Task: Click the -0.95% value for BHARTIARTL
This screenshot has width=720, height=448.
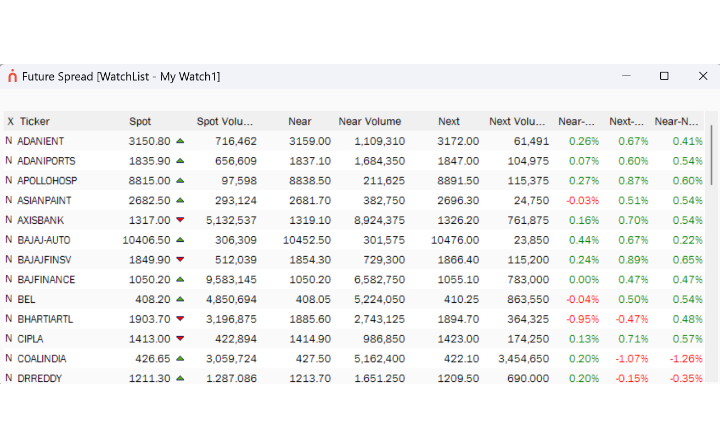Action: click(582, 319)
